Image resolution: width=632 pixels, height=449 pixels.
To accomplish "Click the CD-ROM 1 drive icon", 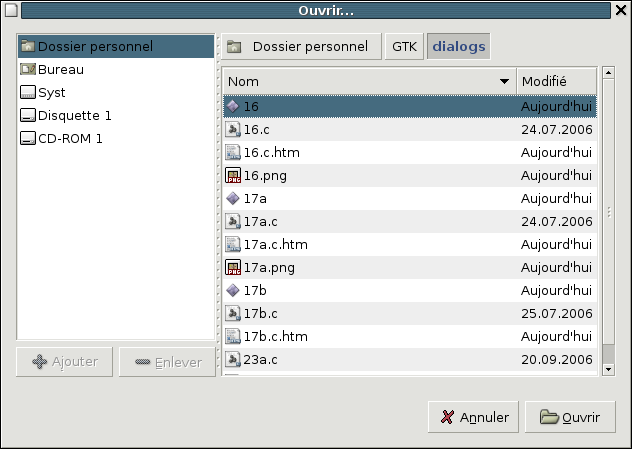I will (27, 138).
